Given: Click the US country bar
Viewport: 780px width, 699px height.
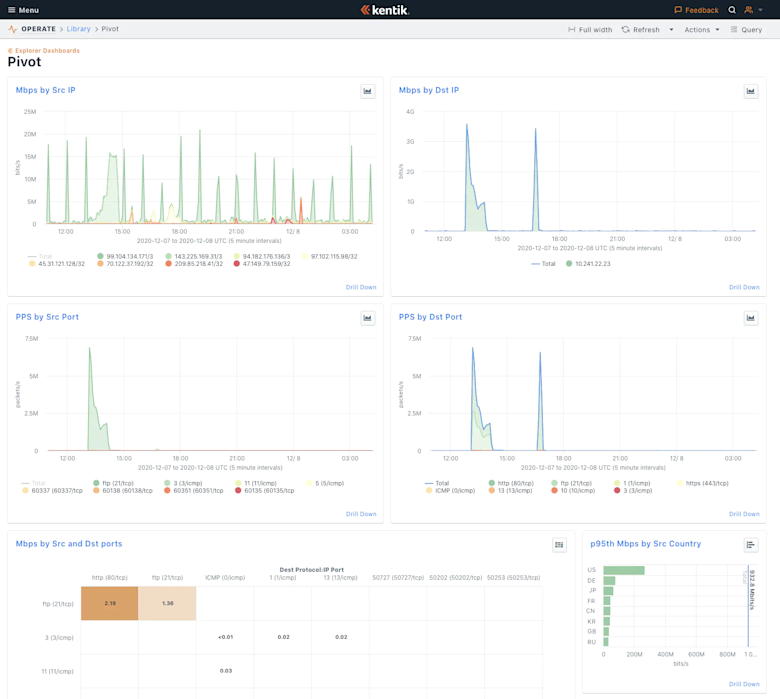Looking at the screenshot, I should [x=624, y=570].
